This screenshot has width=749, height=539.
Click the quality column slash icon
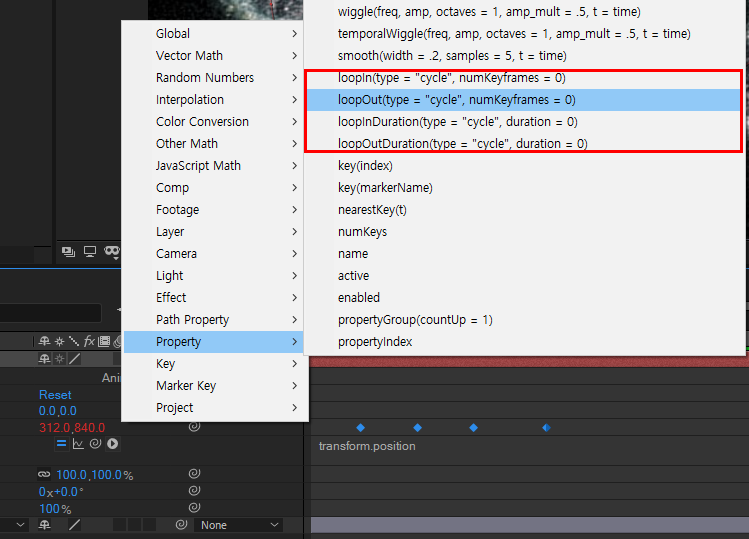coord(74,341)
